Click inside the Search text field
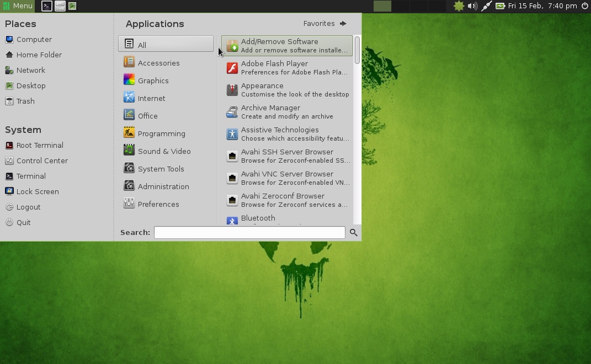Viewport: 591px width, 364px height. [248, 232]
